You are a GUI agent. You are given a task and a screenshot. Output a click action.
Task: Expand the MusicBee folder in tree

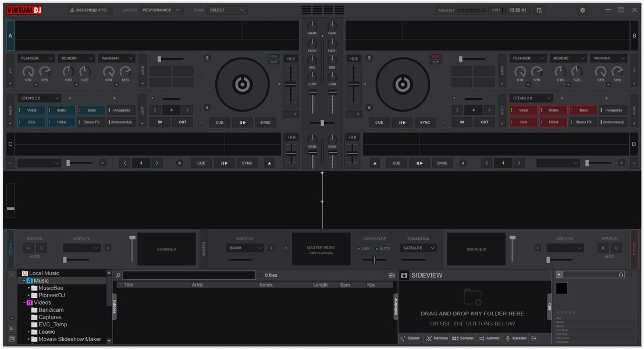click(29, 288)
